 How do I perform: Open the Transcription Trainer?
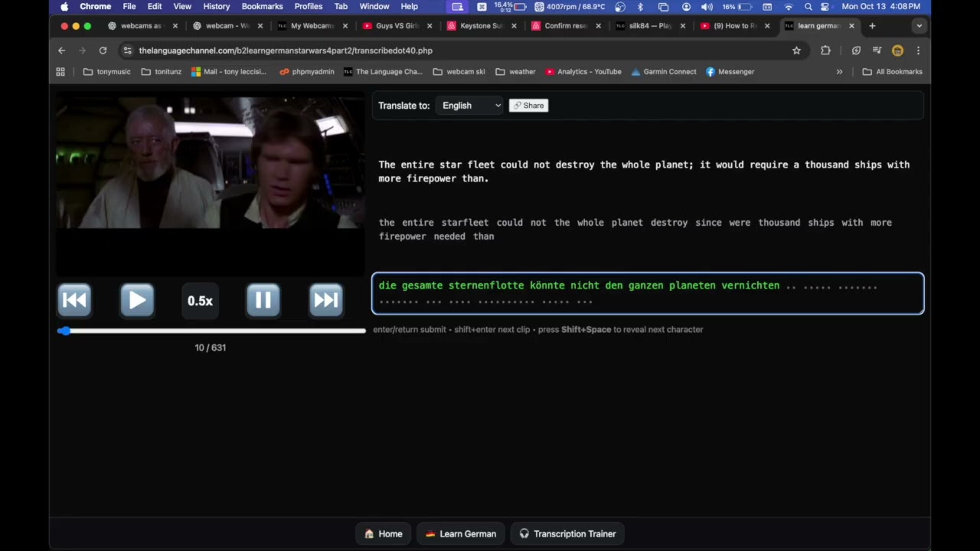tap(567, 533)
